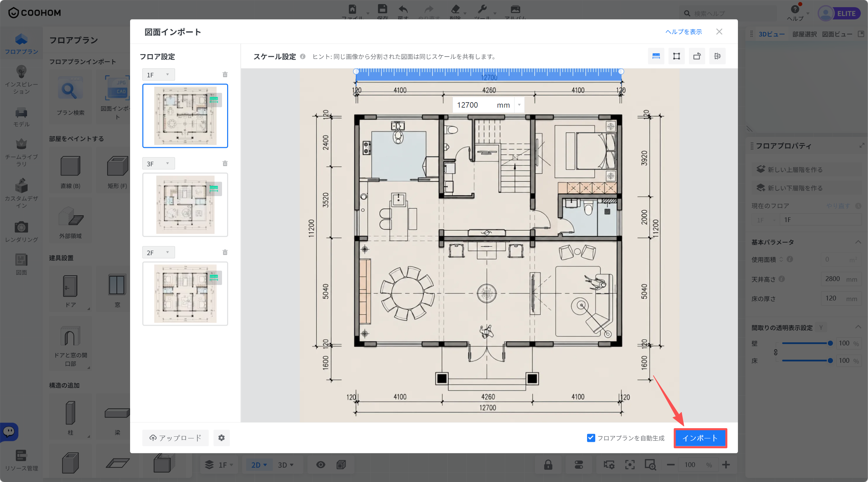This screenshot has height=482, width=868.
Task: Toggle the wall-floor link icon
Action: tap(775, 352)
